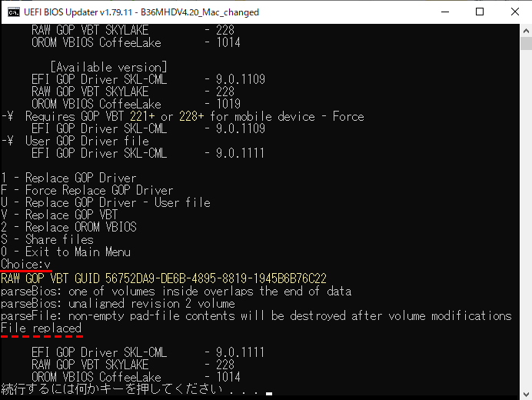Minimize the UEFI BIOS Updater window
The width and height of the screenshot is (532, 400).
(444, 12)
